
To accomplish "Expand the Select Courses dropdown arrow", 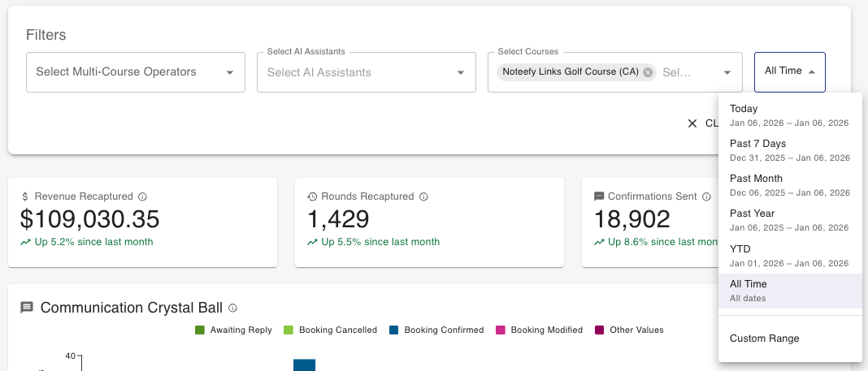I will coord(727,72).
